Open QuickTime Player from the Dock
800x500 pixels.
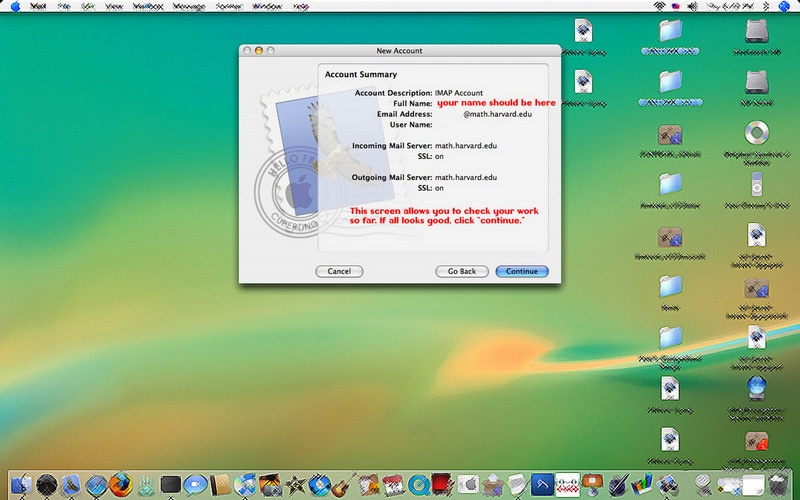click(x=419, y=485)
